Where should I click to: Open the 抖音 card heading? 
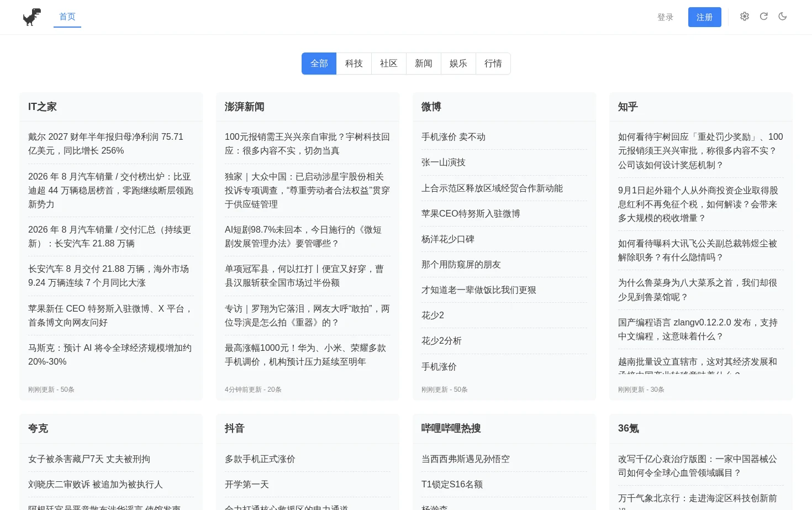point(235,428)
